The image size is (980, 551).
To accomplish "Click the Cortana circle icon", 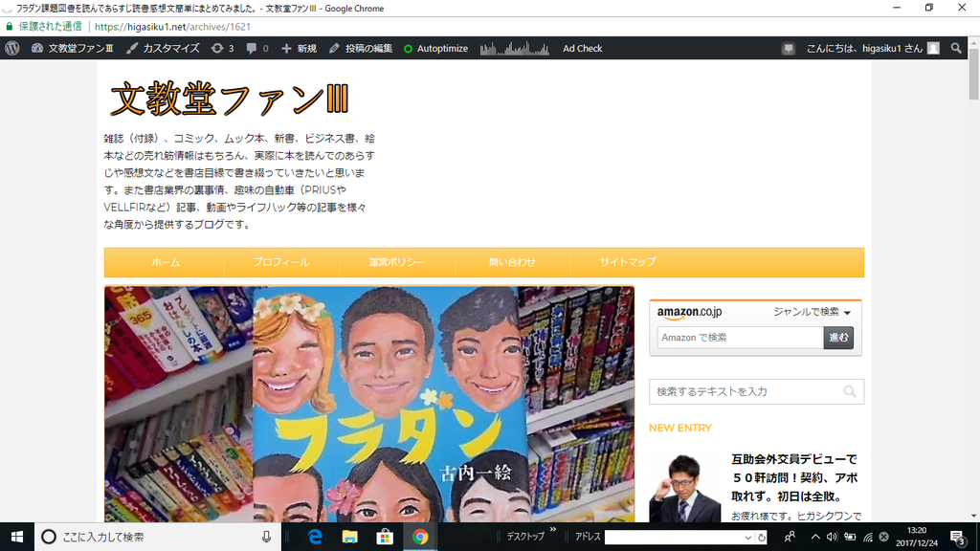I will pos(48,537).
